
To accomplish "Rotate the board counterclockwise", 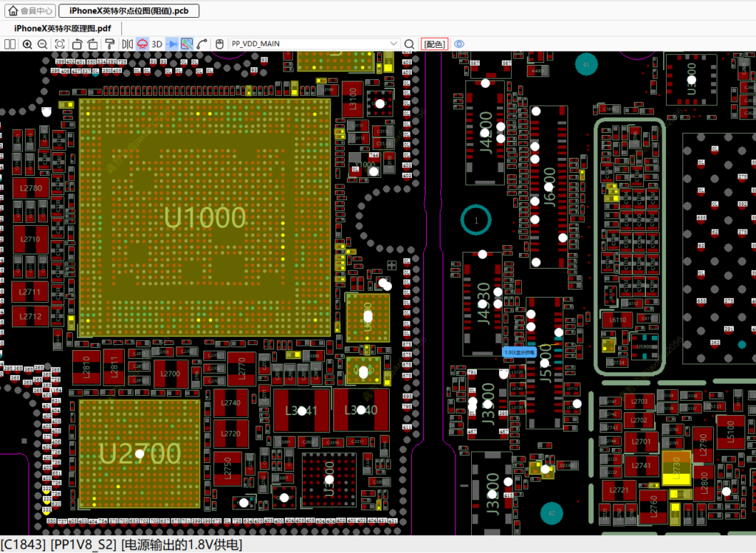I will pyautogui.click(x=77, y=44).
